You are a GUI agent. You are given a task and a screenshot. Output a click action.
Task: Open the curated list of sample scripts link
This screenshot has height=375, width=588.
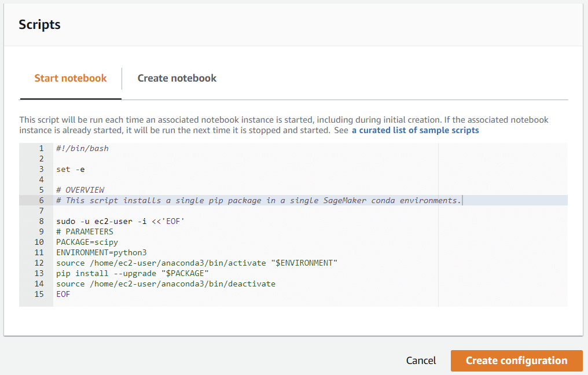pos(415,130)
